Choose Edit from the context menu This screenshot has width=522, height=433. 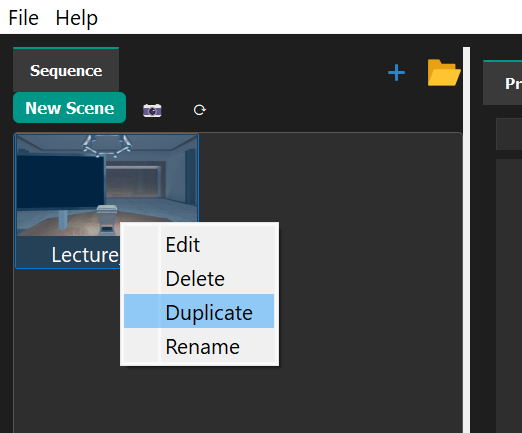199,244
